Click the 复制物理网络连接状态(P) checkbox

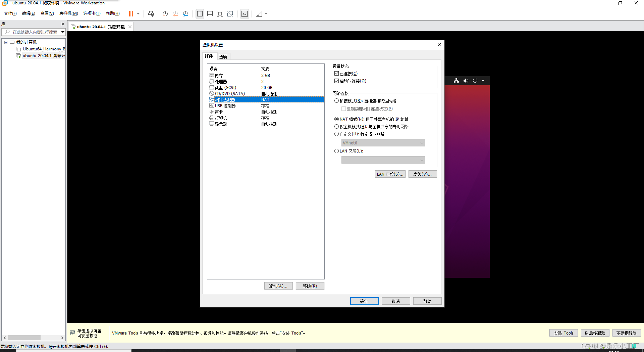tap(343, 109)
